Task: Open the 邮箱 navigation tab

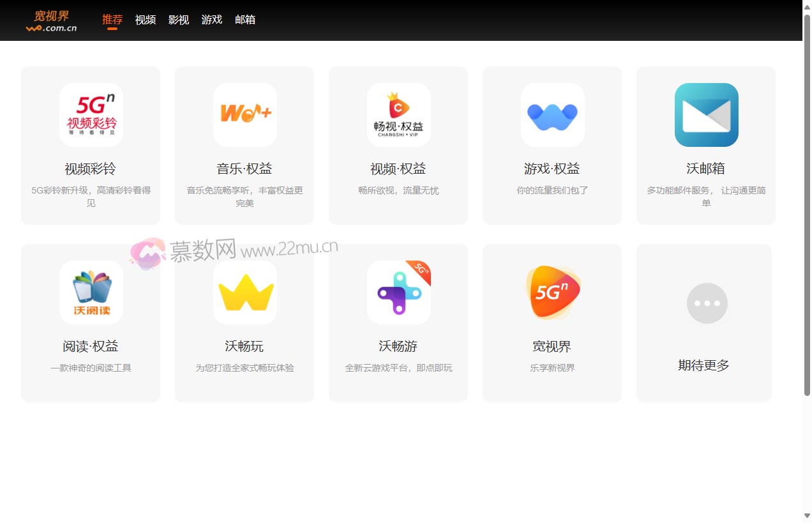Action: click(x=245, y=20)
